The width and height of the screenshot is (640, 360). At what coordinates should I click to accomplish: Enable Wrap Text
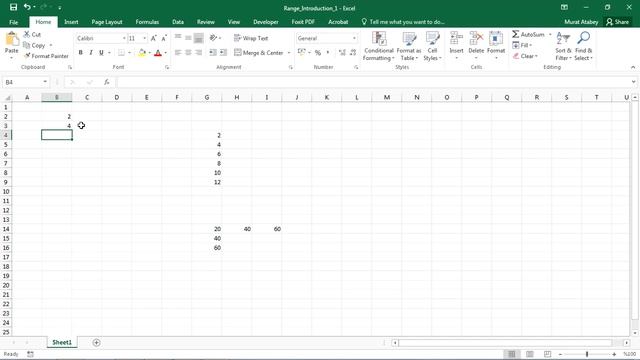point(251,38)
